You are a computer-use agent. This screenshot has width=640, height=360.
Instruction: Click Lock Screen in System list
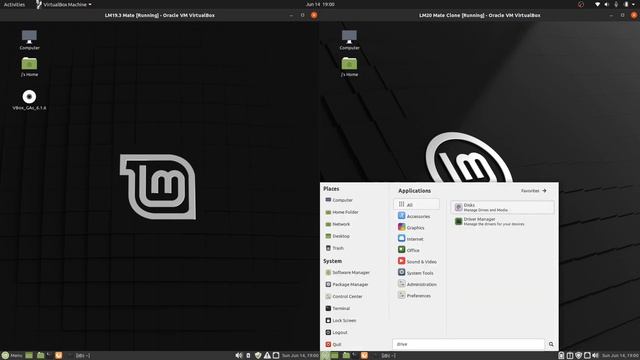[341, 320]
